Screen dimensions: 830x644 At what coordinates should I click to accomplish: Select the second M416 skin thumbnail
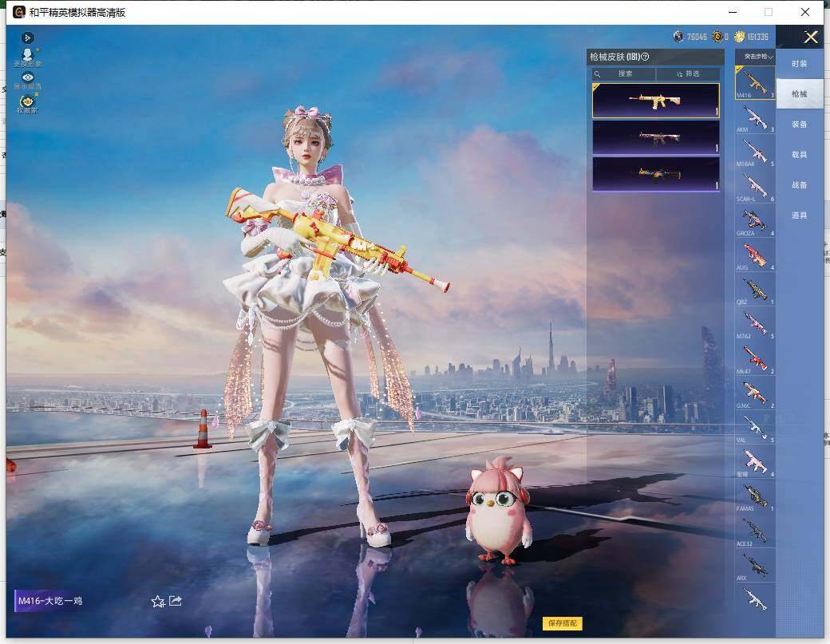pyautogui.click(x=656, y=137)
